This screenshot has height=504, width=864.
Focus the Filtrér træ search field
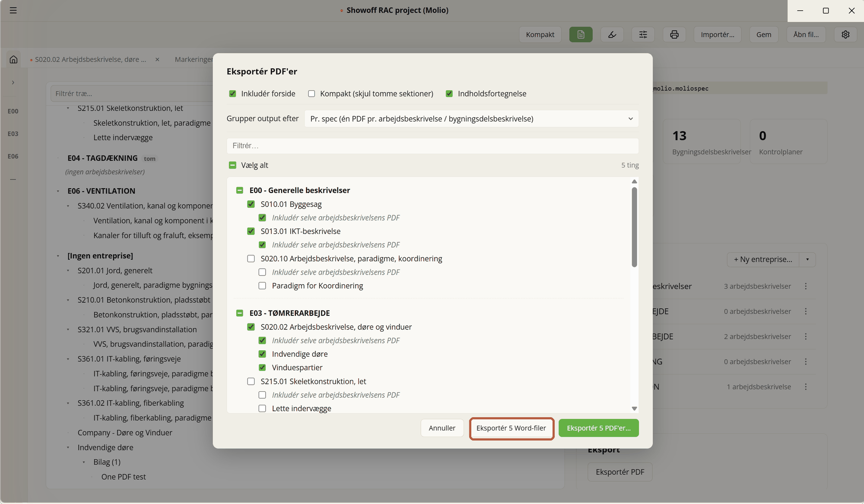point(132,94)
